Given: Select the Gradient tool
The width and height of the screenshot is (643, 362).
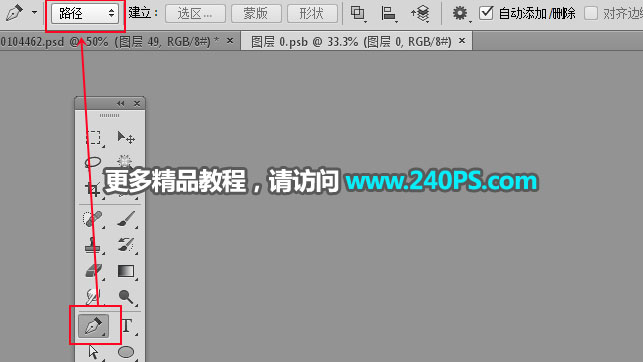Looking at the screenshot, I should pos(125,271).
